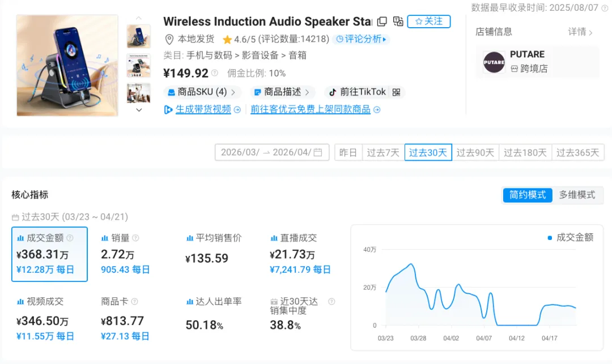
Task: Click the location pin icon before 本地发货
Action: tap(168, 40)
